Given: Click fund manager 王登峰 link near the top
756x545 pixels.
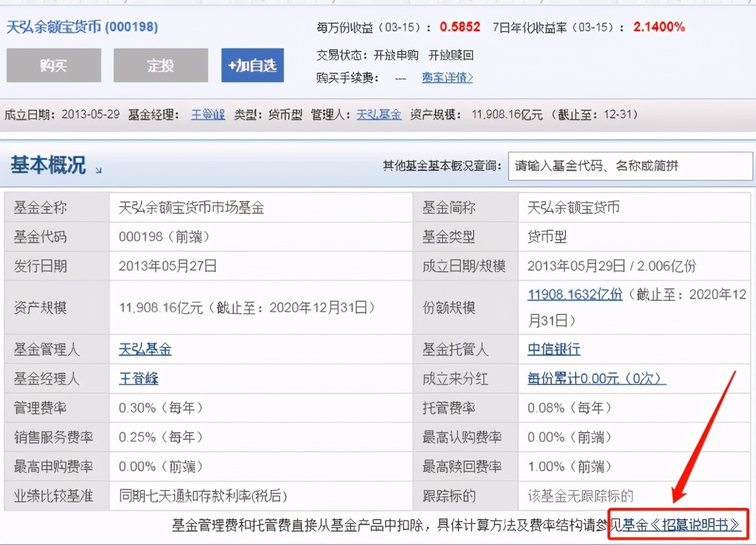Looking at the screenshot, I should coord(207,115).
